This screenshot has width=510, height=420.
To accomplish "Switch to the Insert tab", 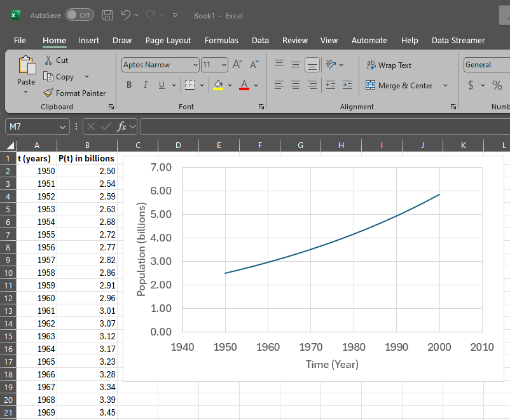I will 89,40.
